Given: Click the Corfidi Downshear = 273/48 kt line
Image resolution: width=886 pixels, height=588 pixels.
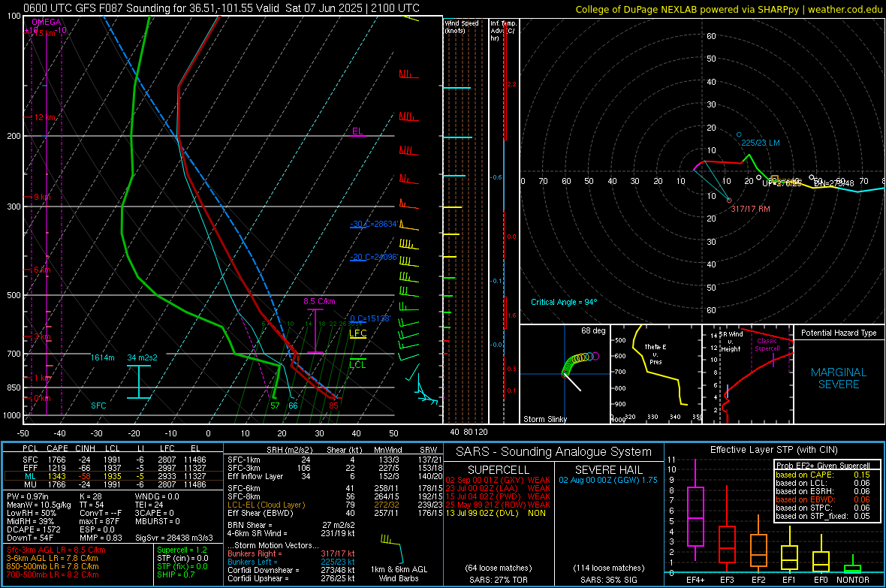Looking at the screenshot, I should click(291, 570).
